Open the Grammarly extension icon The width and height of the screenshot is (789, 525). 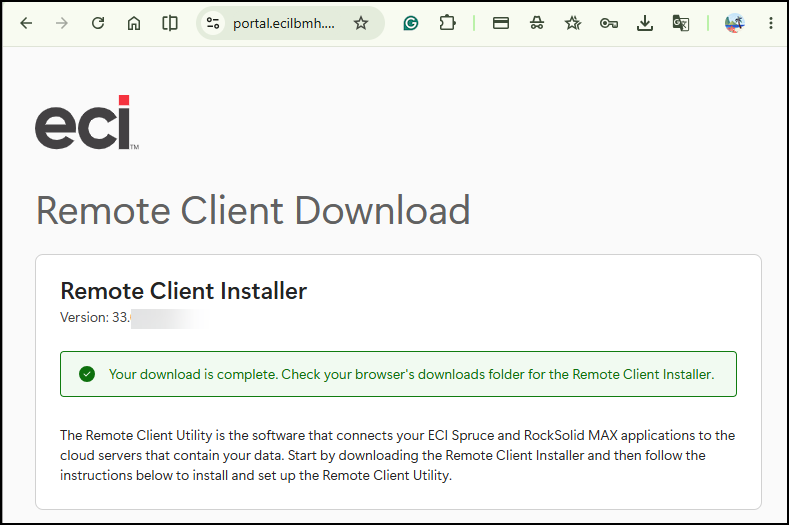(x=411, y=23)
